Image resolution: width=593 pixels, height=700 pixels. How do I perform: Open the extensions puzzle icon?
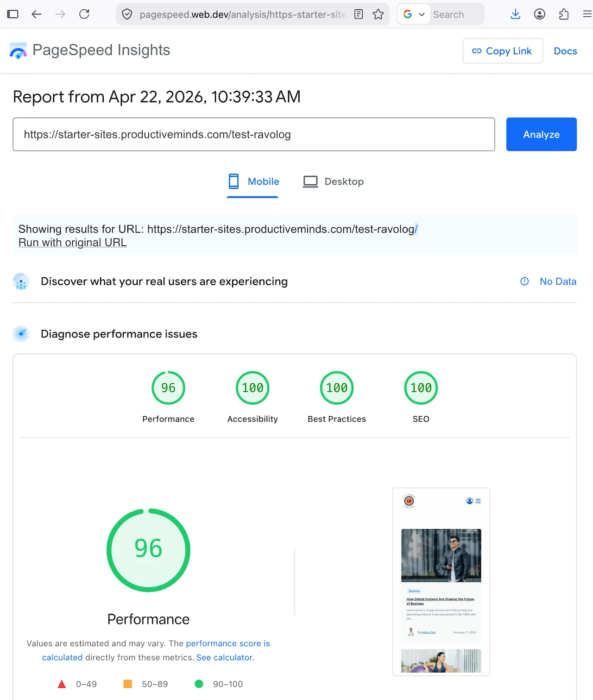coord(564,14)
